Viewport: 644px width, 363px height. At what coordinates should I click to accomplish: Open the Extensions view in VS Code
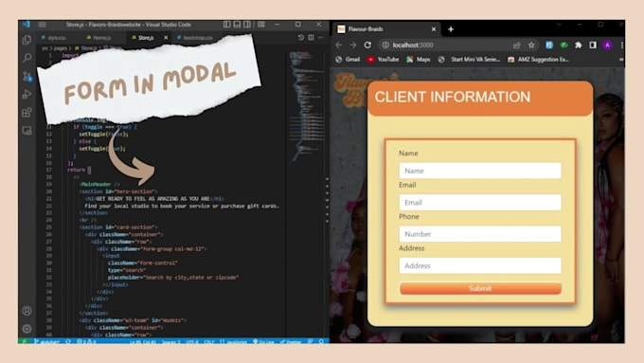click(27, 112)
